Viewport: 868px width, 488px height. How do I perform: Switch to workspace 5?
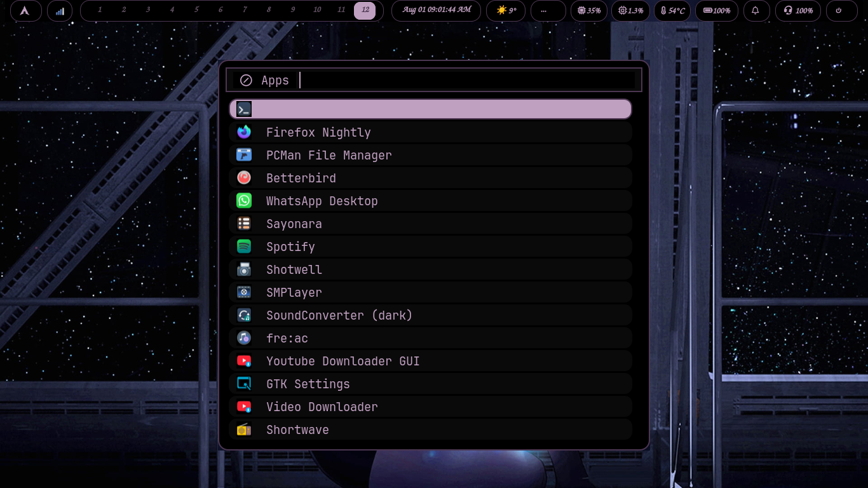tap(196, 10)
